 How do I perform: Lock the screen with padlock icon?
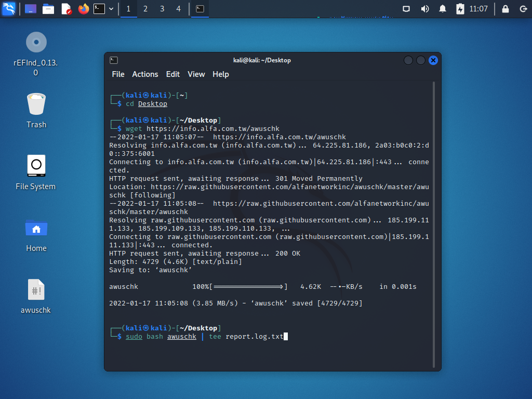[x=505, y=9]
